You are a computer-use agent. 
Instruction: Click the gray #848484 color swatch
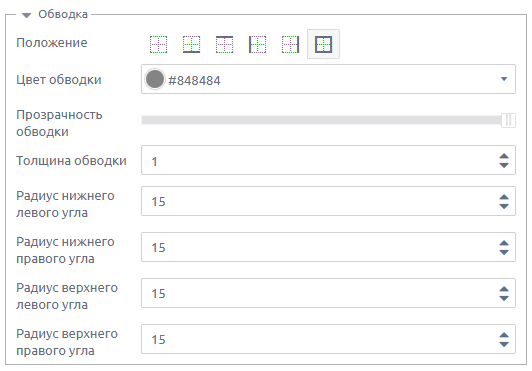pyautogui.click(x=155, y=79)
